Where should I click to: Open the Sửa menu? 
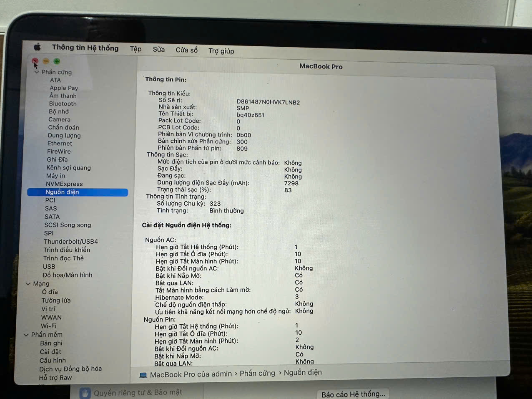coord(158,49)
